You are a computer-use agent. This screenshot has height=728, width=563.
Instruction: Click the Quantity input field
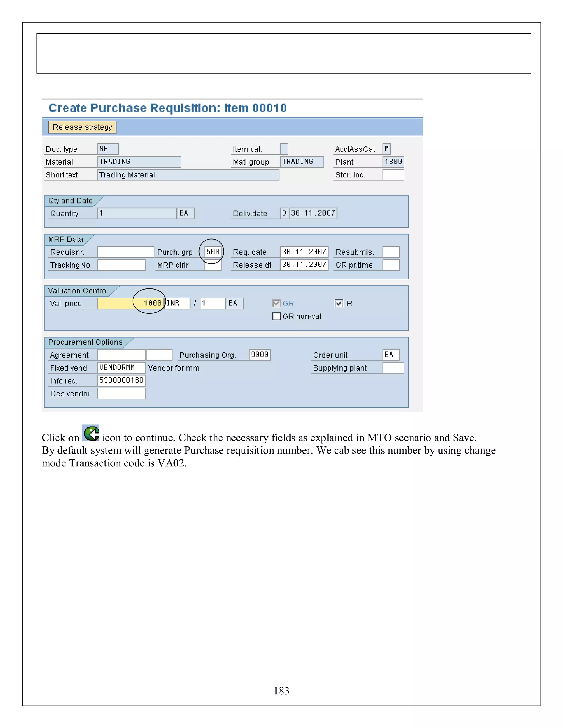point(137,213)
